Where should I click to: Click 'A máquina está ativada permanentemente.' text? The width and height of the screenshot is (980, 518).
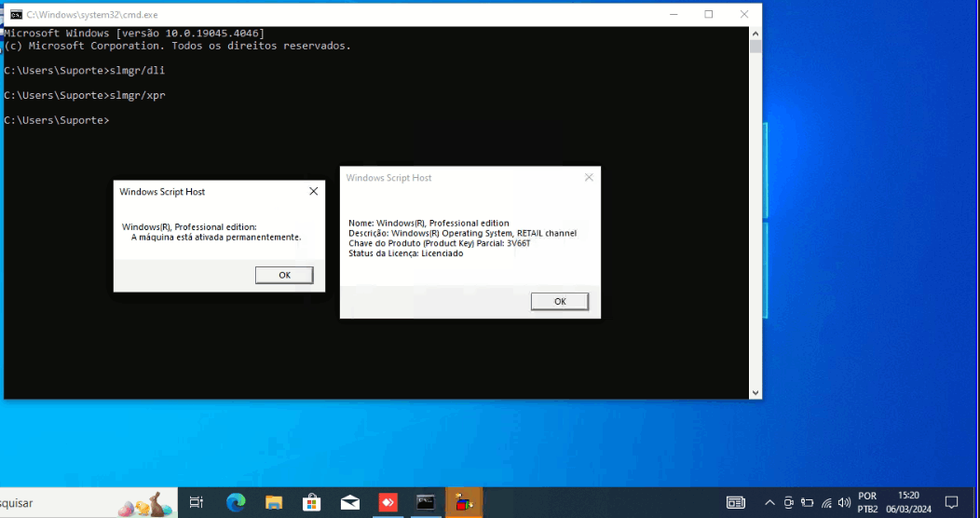(216, 238)
